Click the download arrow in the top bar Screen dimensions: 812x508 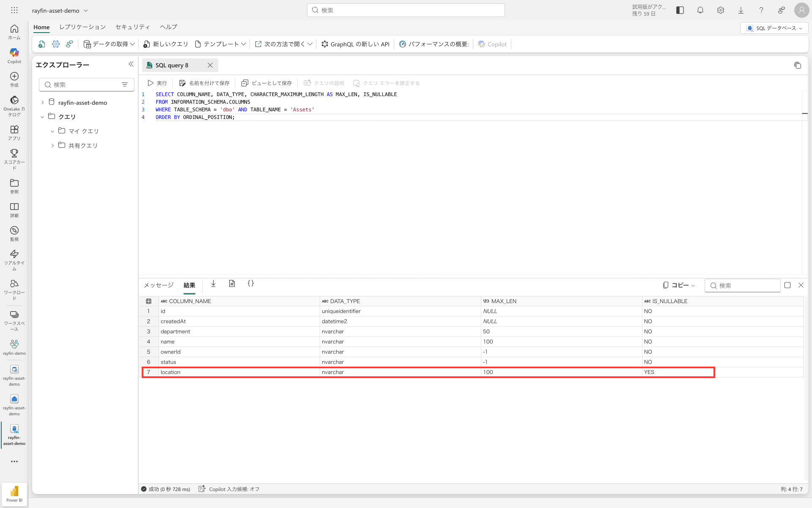741,10
